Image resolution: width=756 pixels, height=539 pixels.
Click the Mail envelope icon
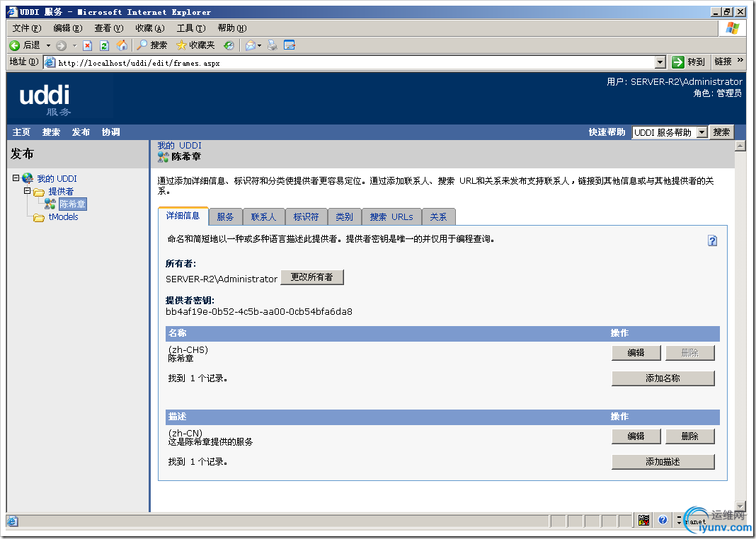[x=251, y=45]
